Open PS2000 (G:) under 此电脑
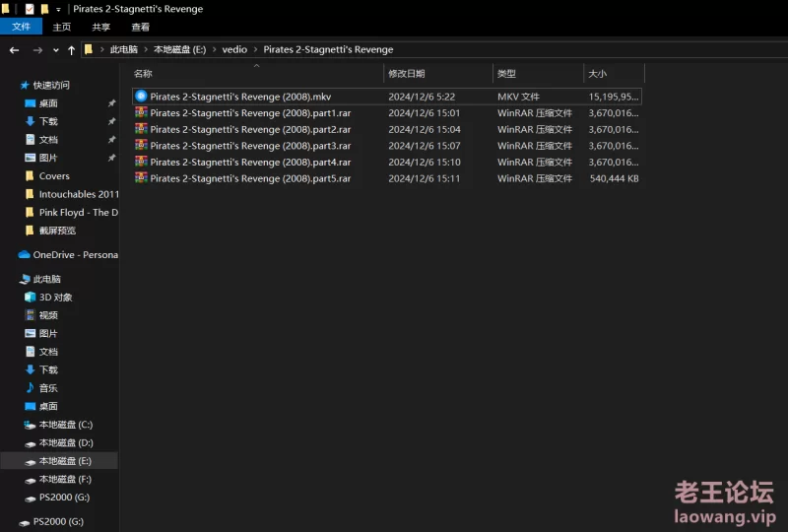Image resolution: width=788 pixels, height=532 pixels. (x=64, y=497)
